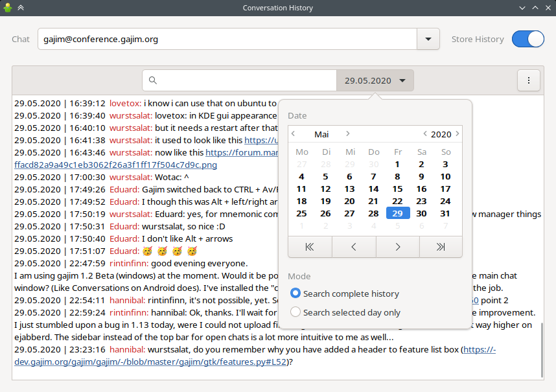Screen dimensions: 556x392
Task: Select day 10 in the calendar
Action: pos(445,176)
